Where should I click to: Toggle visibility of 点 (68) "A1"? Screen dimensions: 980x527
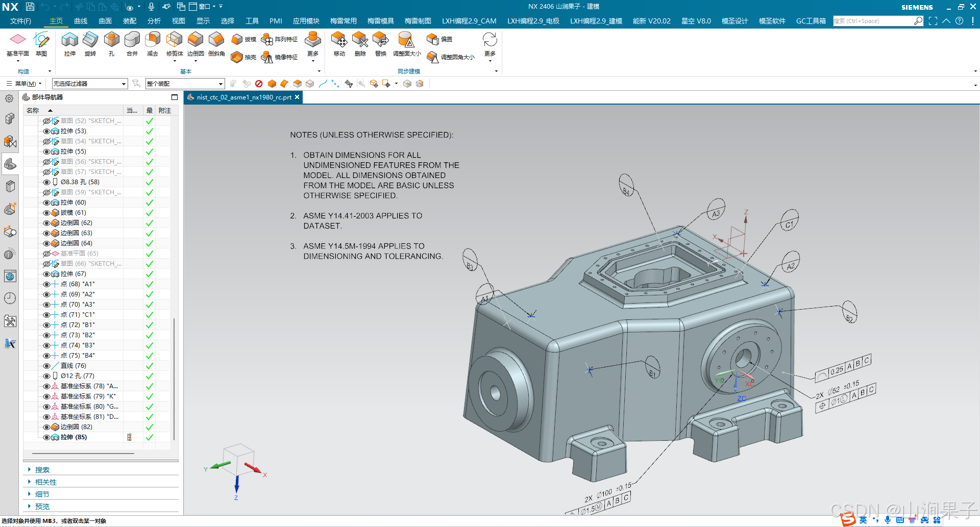click(46, 284)
